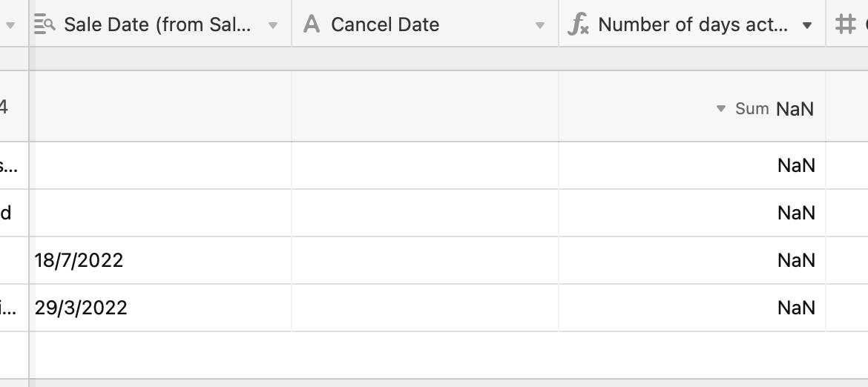Select the Number of days column header

692,23
